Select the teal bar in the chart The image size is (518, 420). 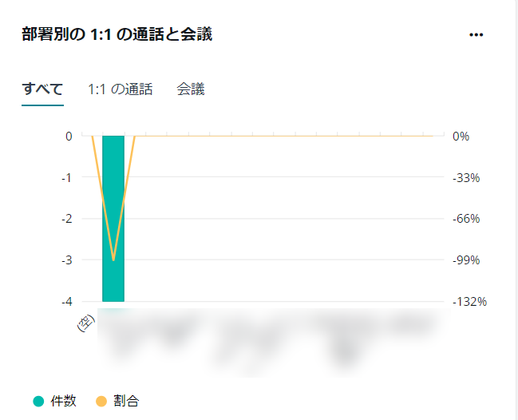[113, 219]
